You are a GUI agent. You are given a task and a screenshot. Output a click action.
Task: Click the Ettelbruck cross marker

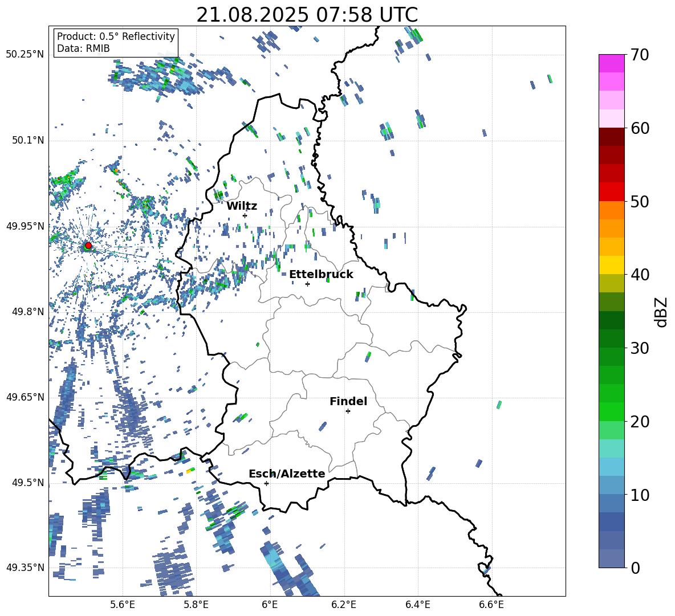307,284
